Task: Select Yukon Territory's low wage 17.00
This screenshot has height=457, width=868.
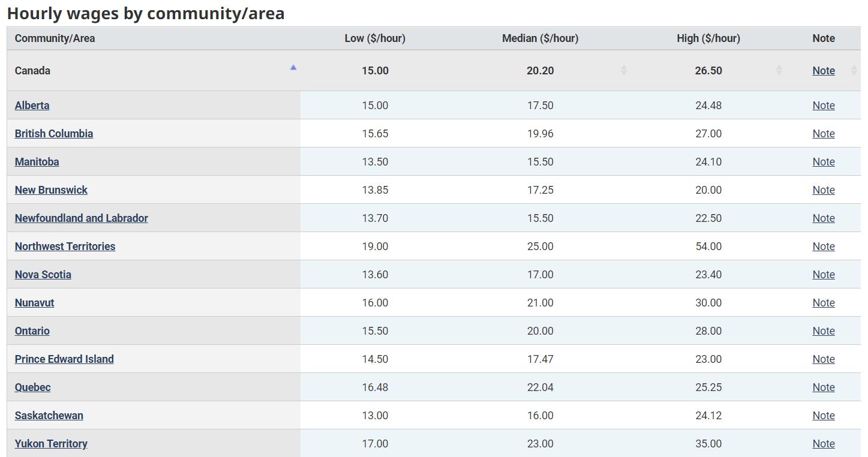Action: 375,443
